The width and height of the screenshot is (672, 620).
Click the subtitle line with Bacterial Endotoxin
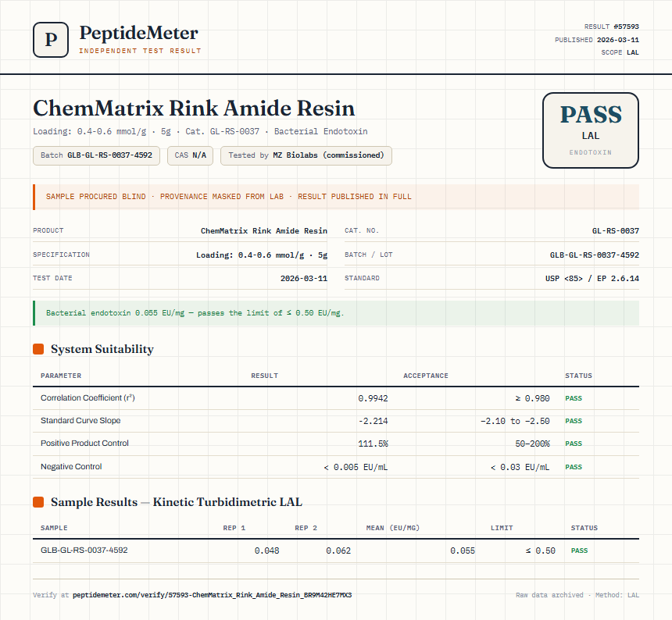(200, 131)
